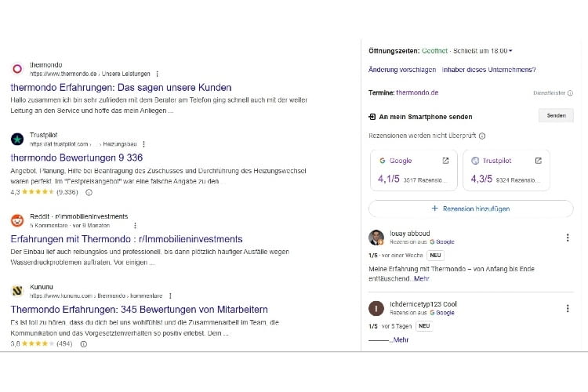This screenshot has width=588, height=392.
Task: Click 'Rezension hinzufügen' button
Action: coord(471,209)
